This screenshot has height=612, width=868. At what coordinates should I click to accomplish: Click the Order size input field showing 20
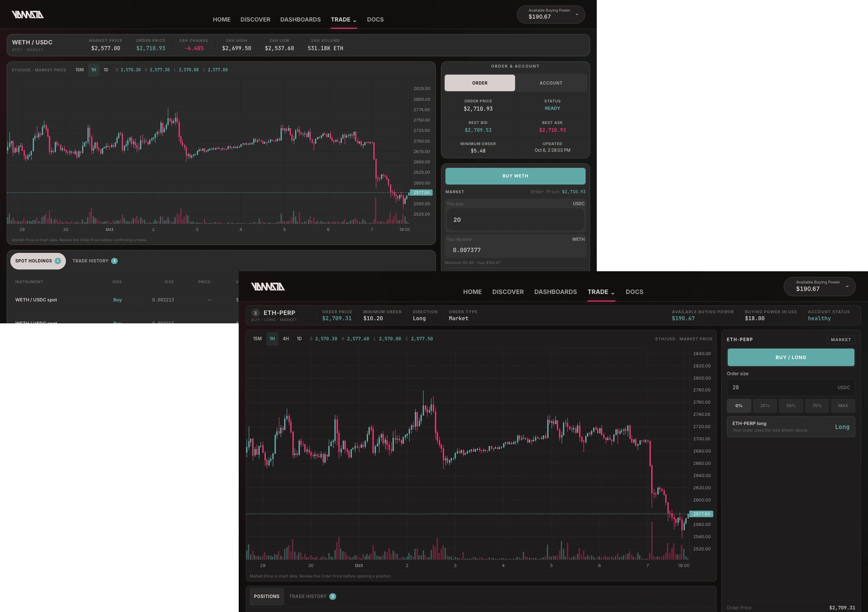pyautogui.click(x=791, y=387)
